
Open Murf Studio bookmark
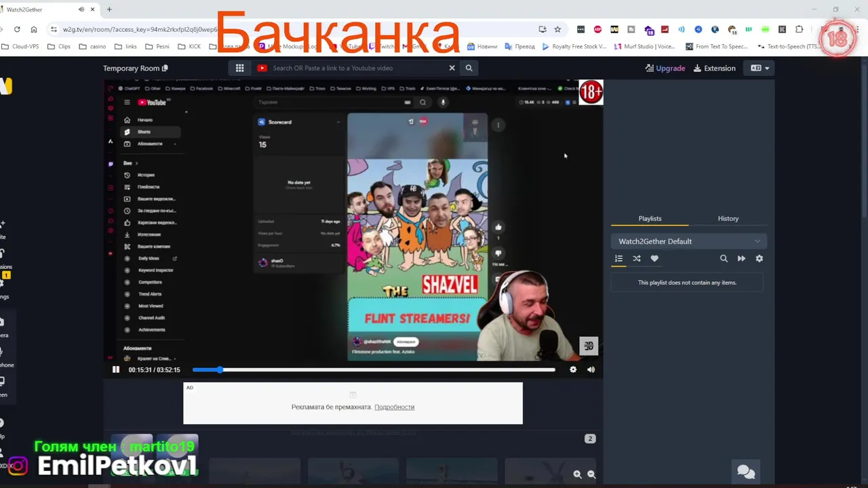645,47
